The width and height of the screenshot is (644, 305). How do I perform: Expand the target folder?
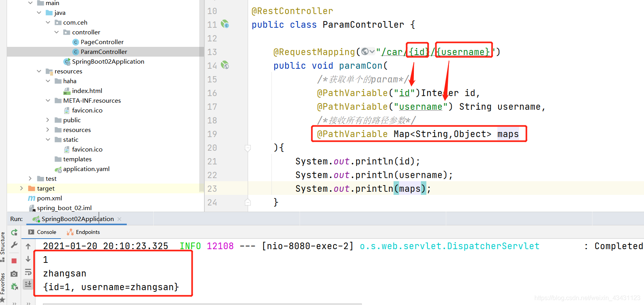coord(21,188)
